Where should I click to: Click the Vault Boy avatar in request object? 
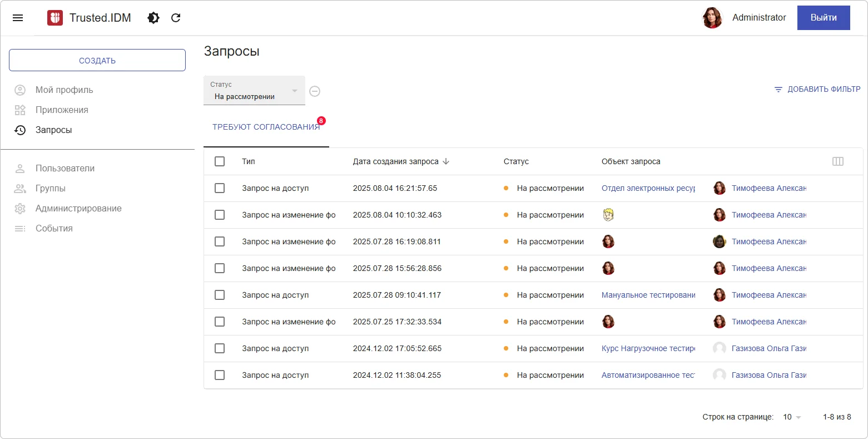click(x=608, y=215)
